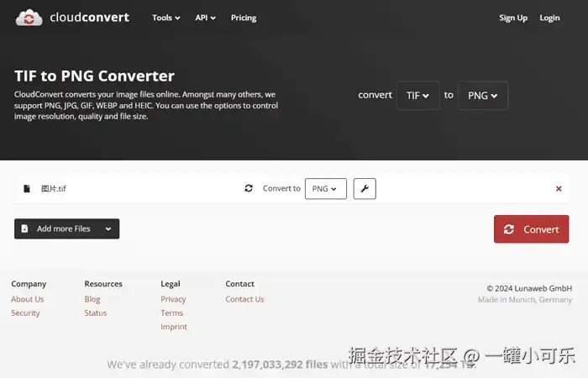The height and width of the screenshot is (378, 588).
Task: Go to the Pricing page
Action: [x=244, y=18]
